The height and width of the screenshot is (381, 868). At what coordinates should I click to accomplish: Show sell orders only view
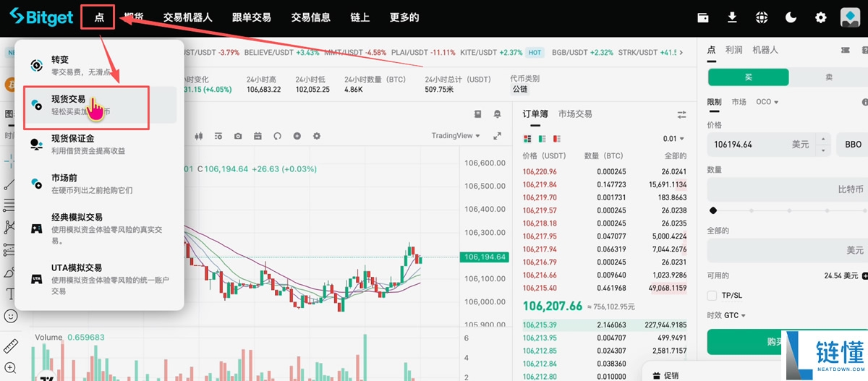pos(556,138)
